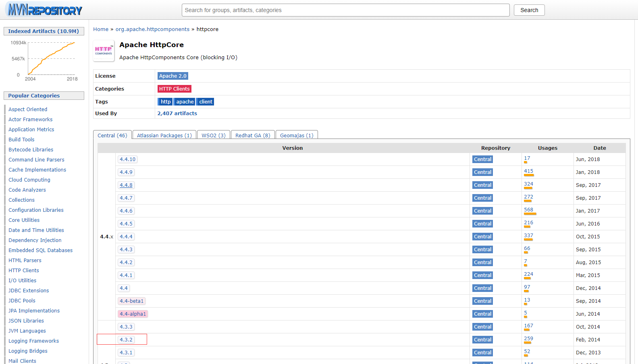Open the Central (46) tab
The image size is (638, 364).
[x=112, y=135]
